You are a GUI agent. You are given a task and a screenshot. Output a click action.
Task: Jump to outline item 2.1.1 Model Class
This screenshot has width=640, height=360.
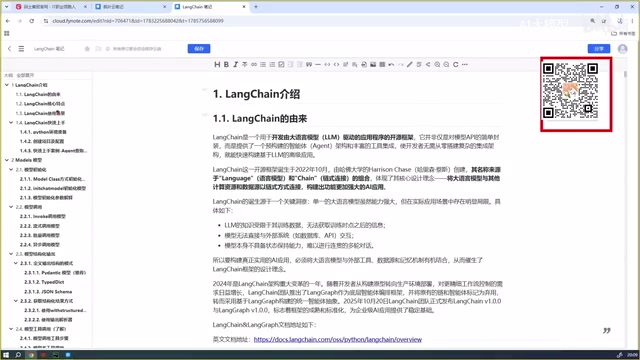point(53,179)
